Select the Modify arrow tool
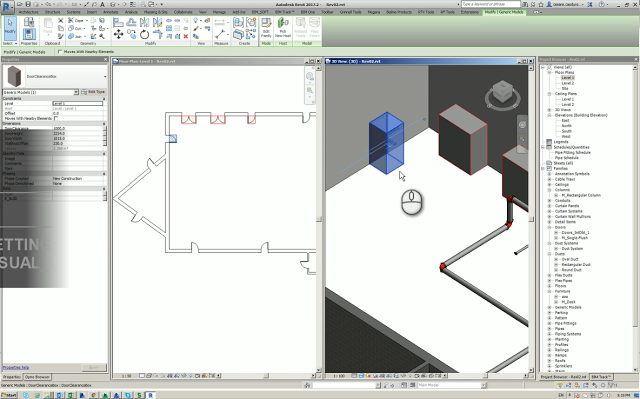This screenshot has width=640, height=399. (x=10, y=27)
